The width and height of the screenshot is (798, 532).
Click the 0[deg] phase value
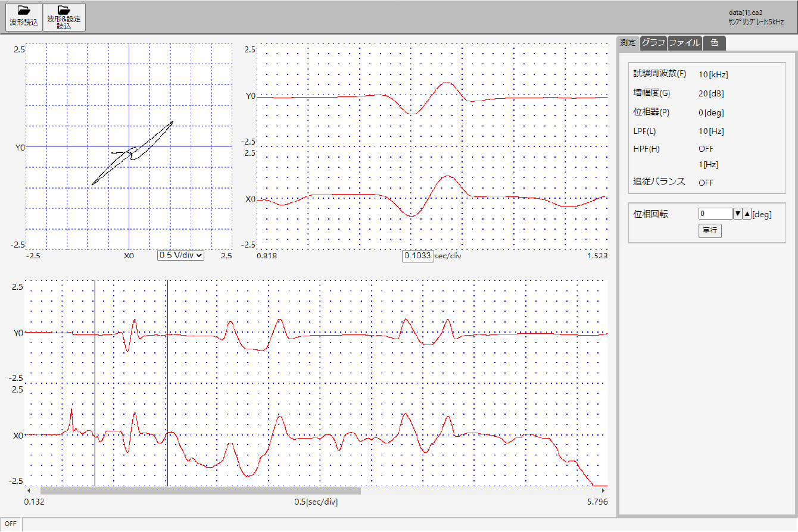(711, 112)
